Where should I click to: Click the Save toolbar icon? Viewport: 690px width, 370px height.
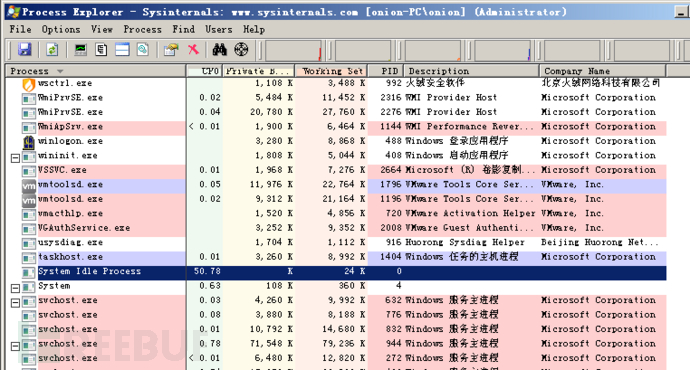pos(25,49)
